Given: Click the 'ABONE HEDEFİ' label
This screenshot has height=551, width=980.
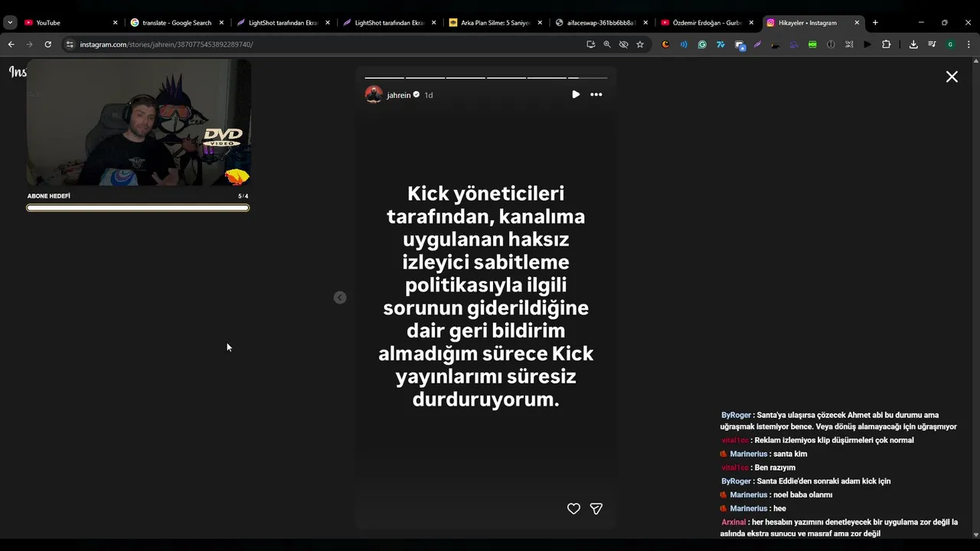Looking at the screenshot, I should coord(49,196).
